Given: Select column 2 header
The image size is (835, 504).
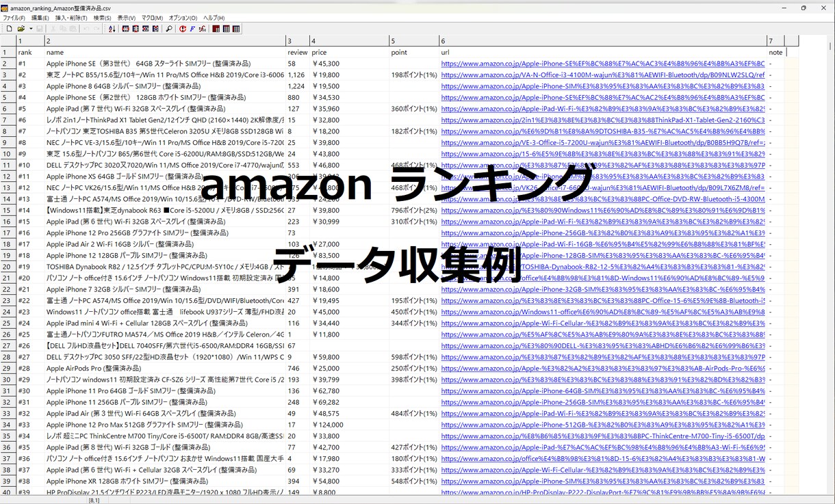Looking at the screenshot, I should coord(164,41).
